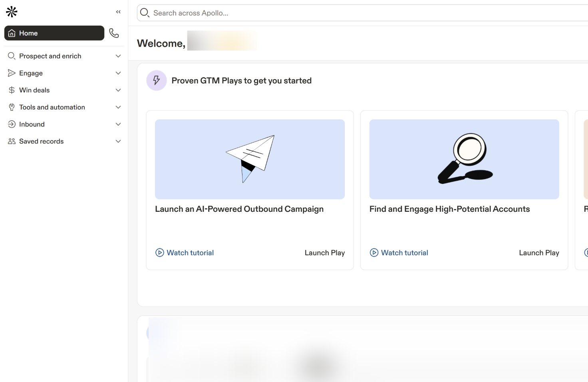588x382 pixels.
Task: Click the play icon for High-Potential Accounts tutorial
Action: [374, 253]
